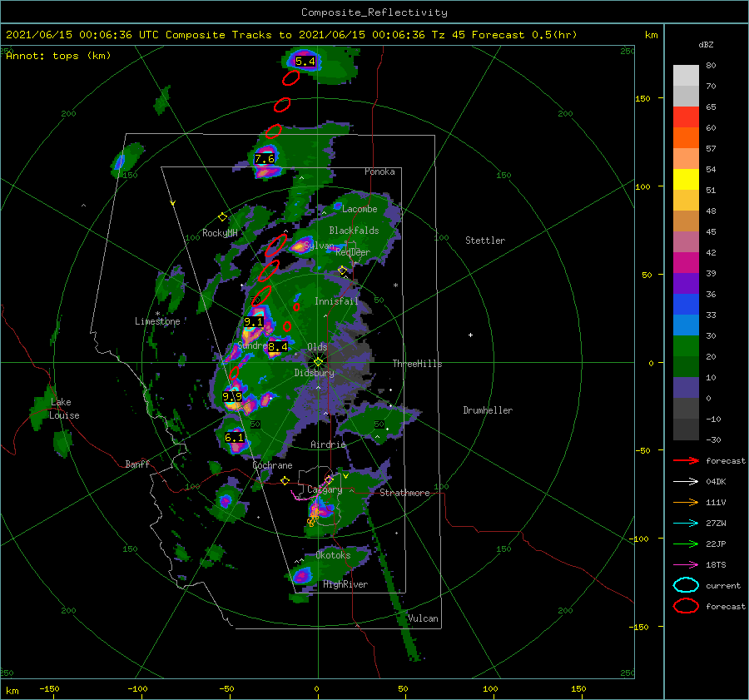The height and width of the screenshot is (700, 749).
Task: Click the yellow diamond marker beside RedDeer
Action: point(342,271)
